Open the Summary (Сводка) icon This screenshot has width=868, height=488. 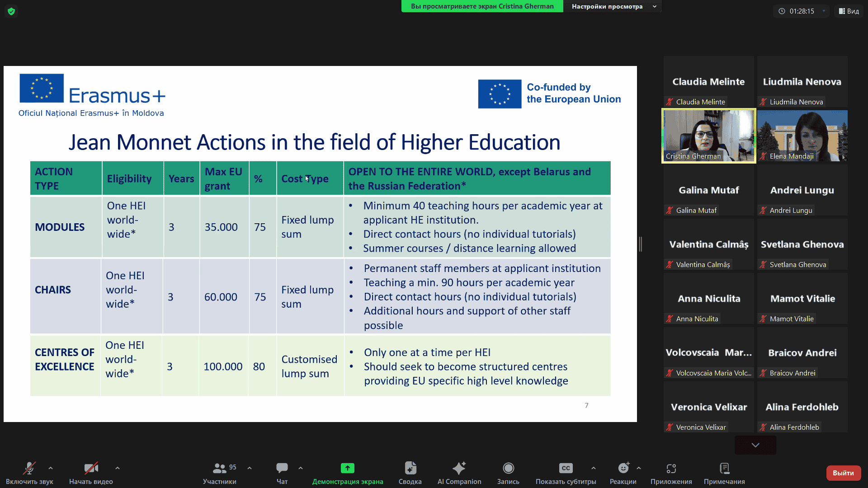tap(410, 468)
